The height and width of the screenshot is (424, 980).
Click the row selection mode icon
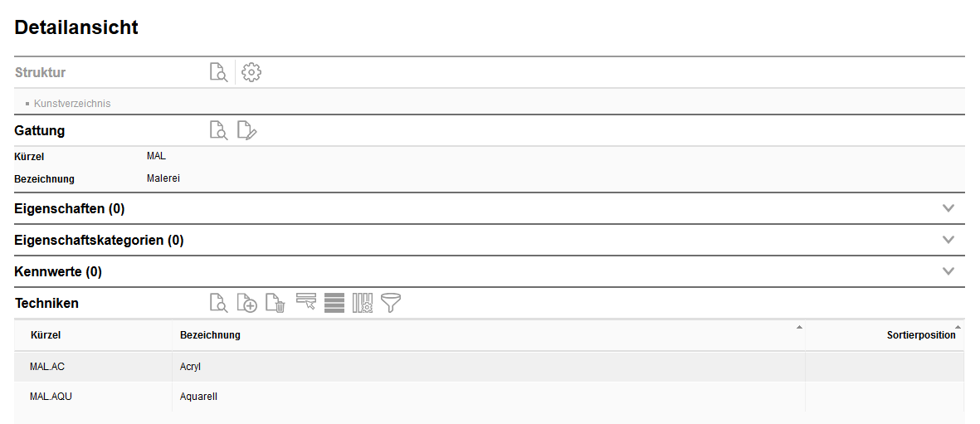click(x=306, y=303)
